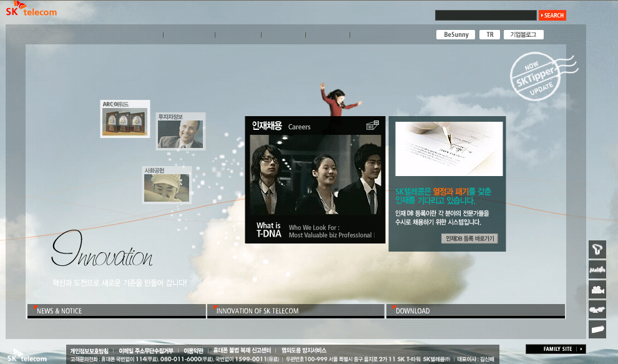Click the bottom ticket-shaped sidebar icon

coord(597,329)
